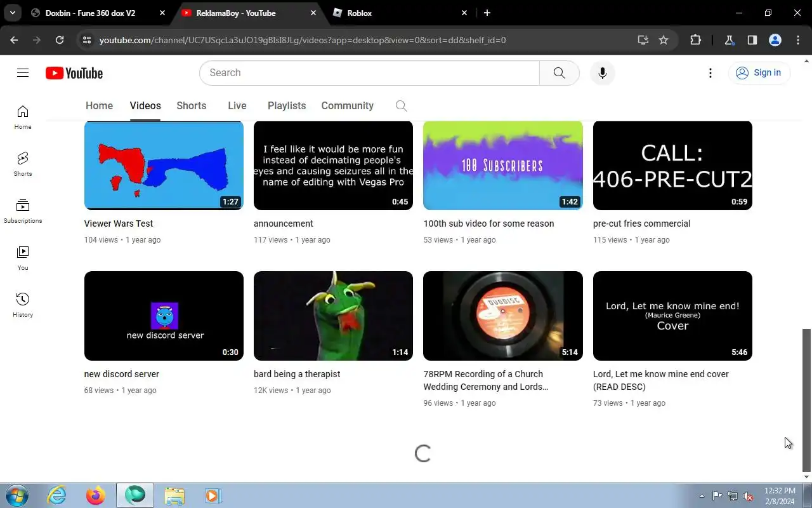
Task: Open Subscriptions in the sidebar
Action: click(23, 211)
